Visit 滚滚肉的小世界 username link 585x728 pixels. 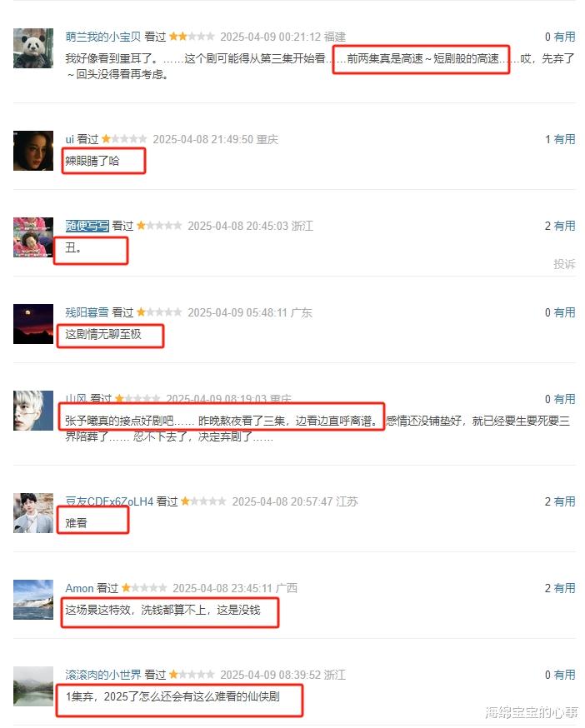point(102,675)
